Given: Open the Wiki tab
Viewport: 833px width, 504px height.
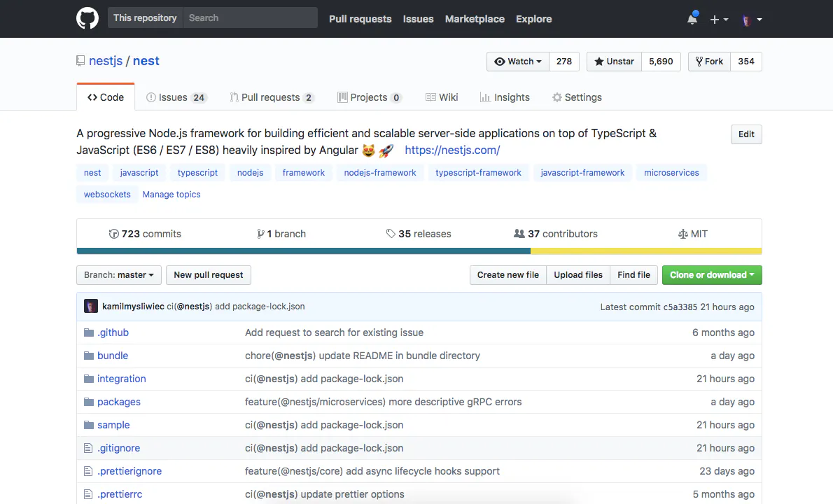Looking at the screenshot, I should pos(442,97).
